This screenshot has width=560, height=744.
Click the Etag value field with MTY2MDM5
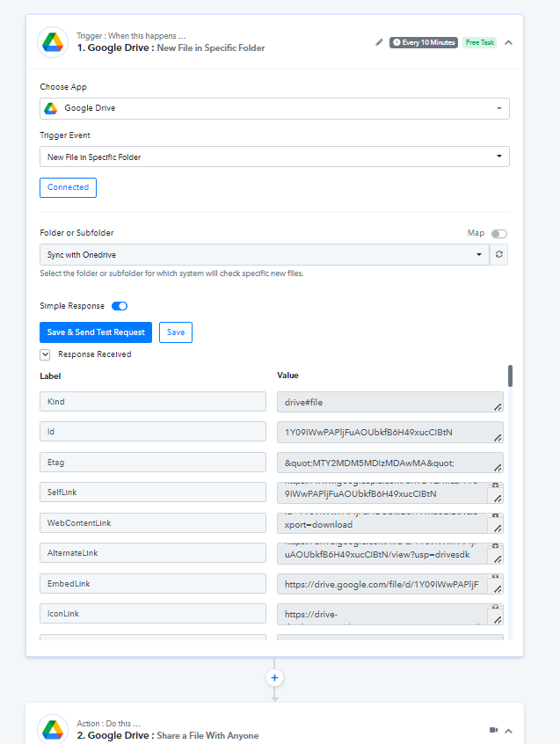tap(390, 463)
